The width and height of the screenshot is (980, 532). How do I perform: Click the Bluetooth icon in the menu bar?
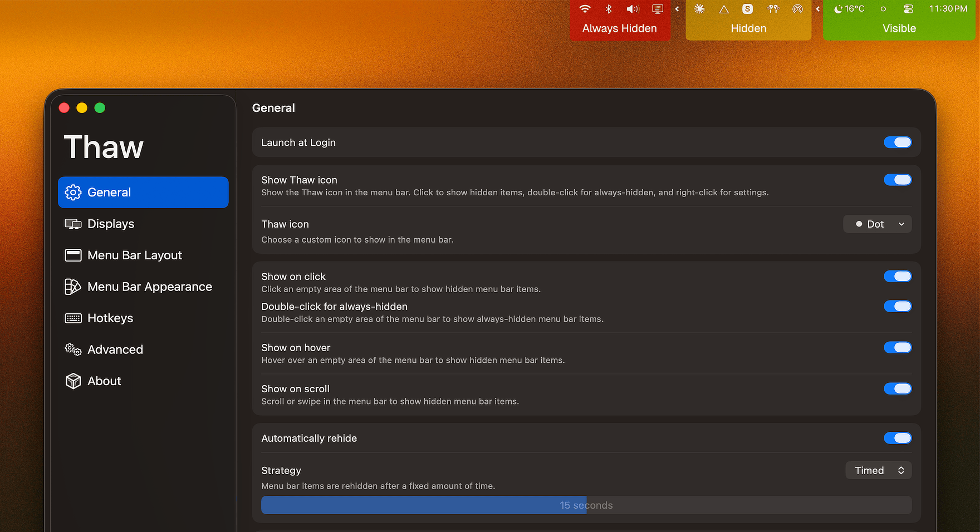point(608,9)
